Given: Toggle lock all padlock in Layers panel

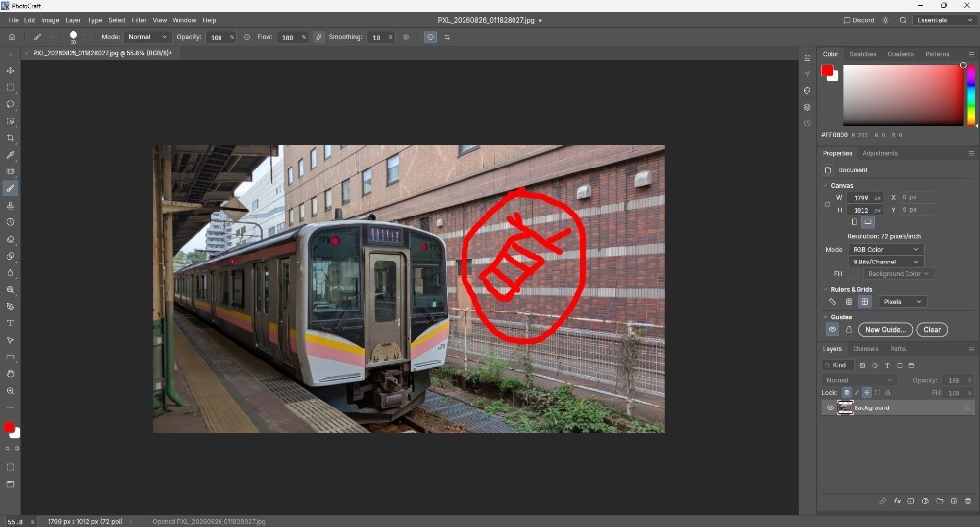Looking at the screenshot, I should [x=888, y=393].
